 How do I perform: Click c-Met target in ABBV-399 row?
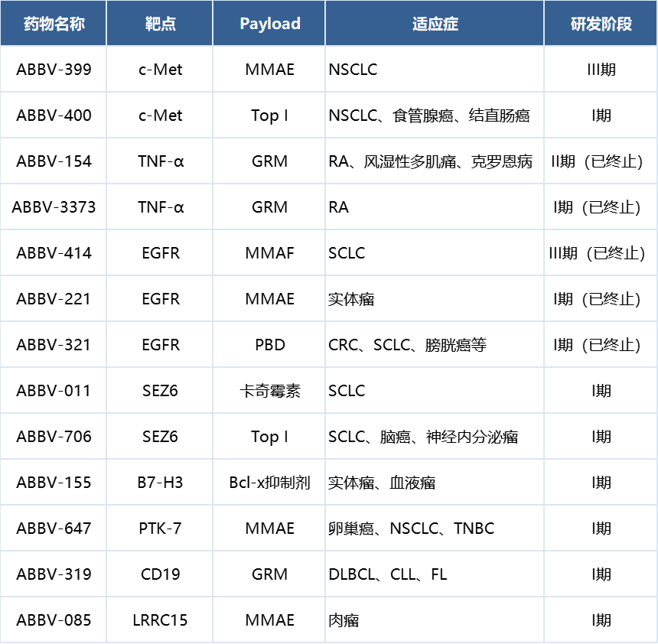click(161, 70)
